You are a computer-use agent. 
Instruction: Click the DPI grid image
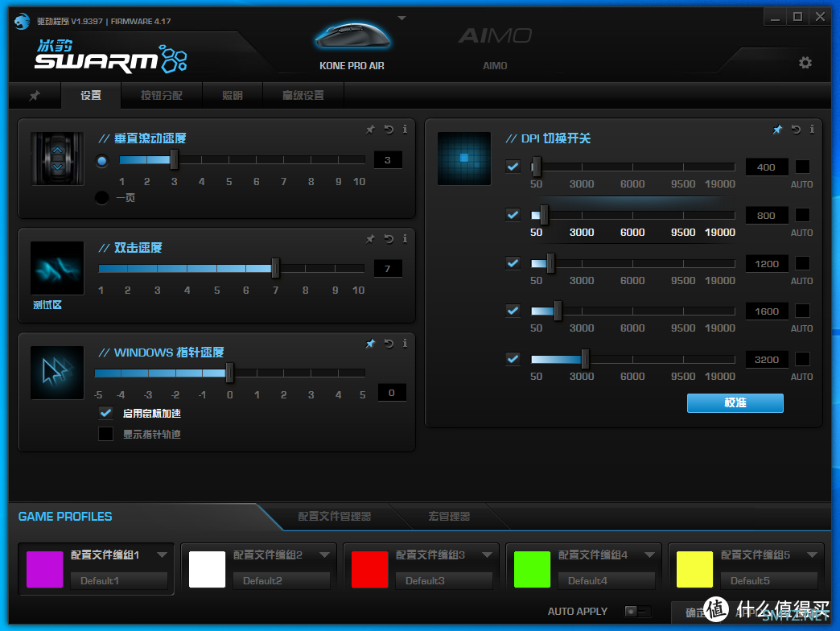464,159
